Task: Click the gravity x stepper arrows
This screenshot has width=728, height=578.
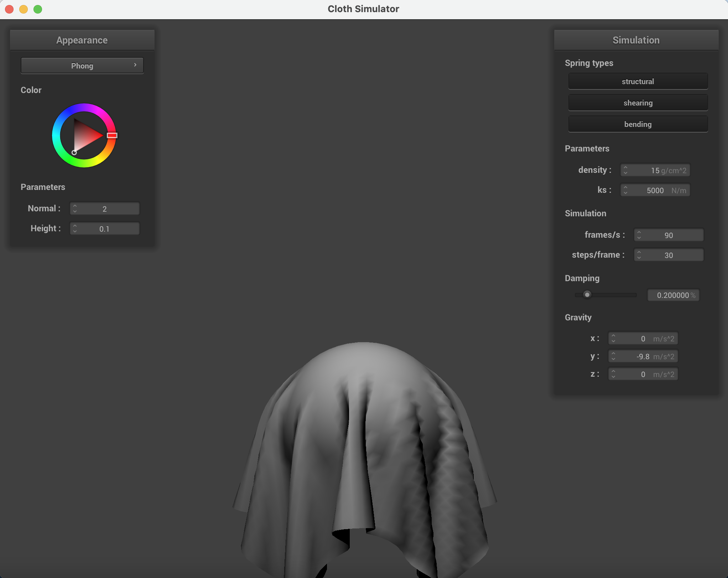Action: 613,338
